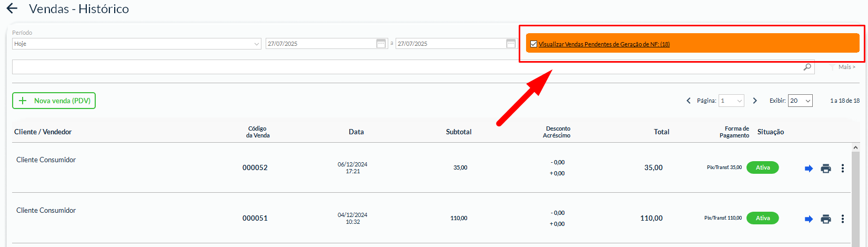Click the blue arrow for sale 000051
Viewport: 868px width, 247px height.
(809, 219)
